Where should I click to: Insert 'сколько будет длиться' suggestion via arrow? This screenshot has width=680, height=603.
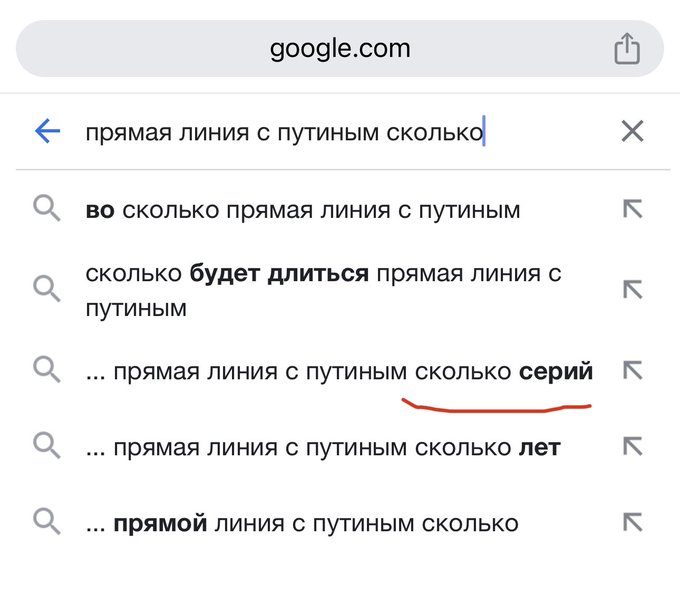[632, 289]
